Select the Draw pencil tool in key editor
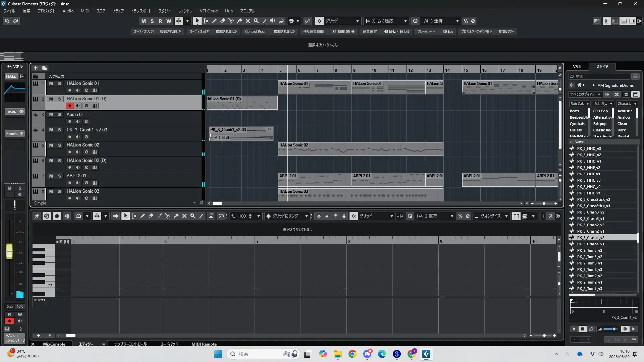Screen dimensions: 644x362 142,216
